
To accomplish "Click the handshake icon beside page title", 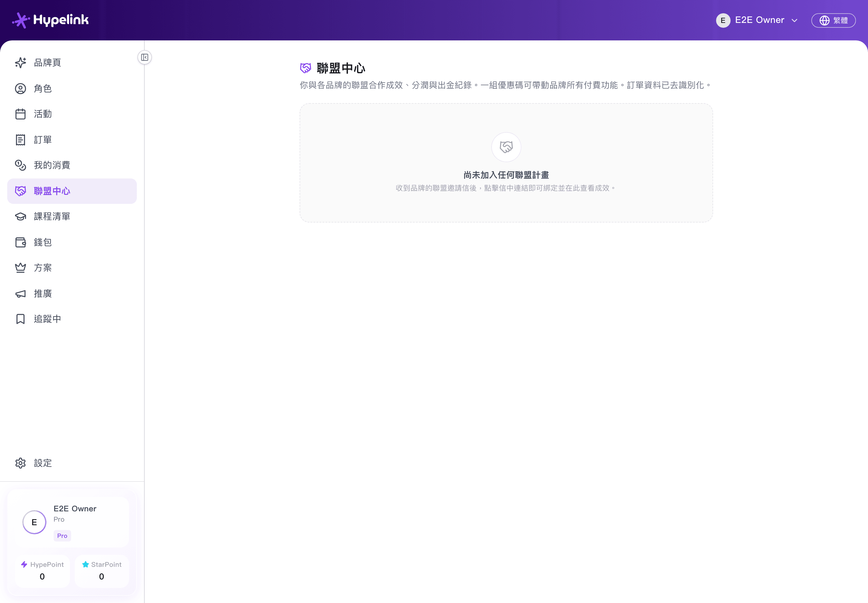I will coord(306,68).
